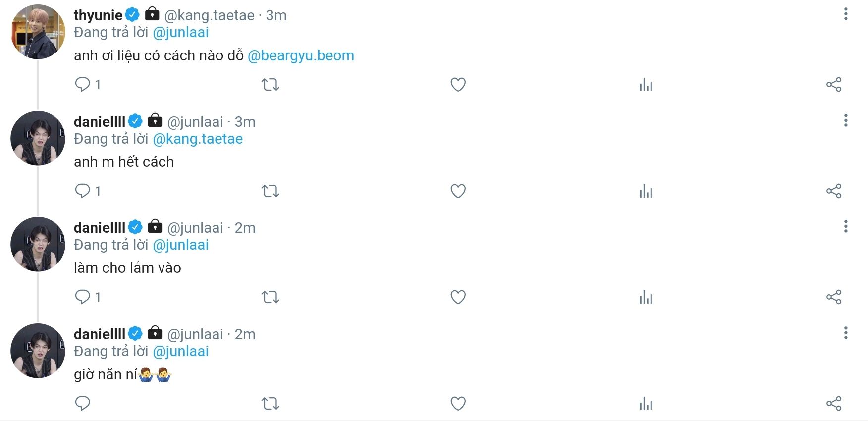The width and height of the screenshot is (868, 421).
Task: Retweet the "làm cho lắm vào" tweet
Action: point(271,297)
